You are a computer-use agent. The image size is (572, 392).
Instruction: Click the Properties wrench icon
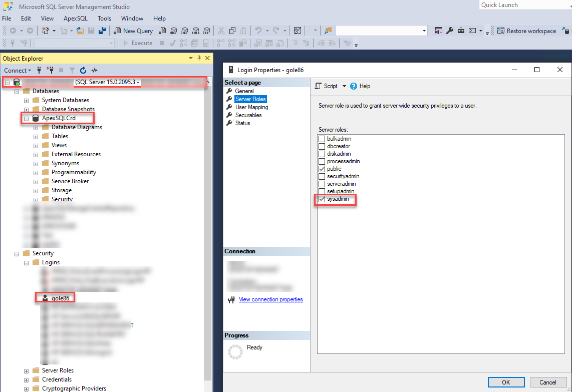pyautogui.click(x=450, y=31)
